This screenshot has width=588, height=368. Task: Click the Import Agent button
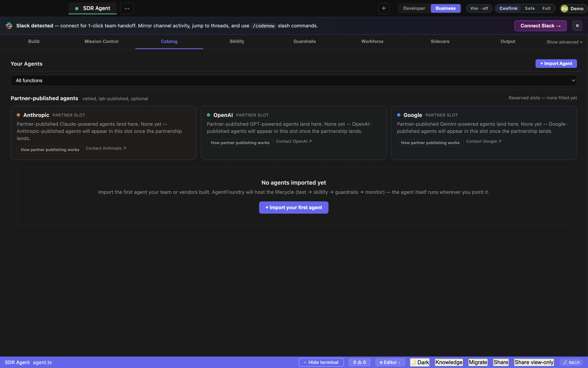(556, 64)
